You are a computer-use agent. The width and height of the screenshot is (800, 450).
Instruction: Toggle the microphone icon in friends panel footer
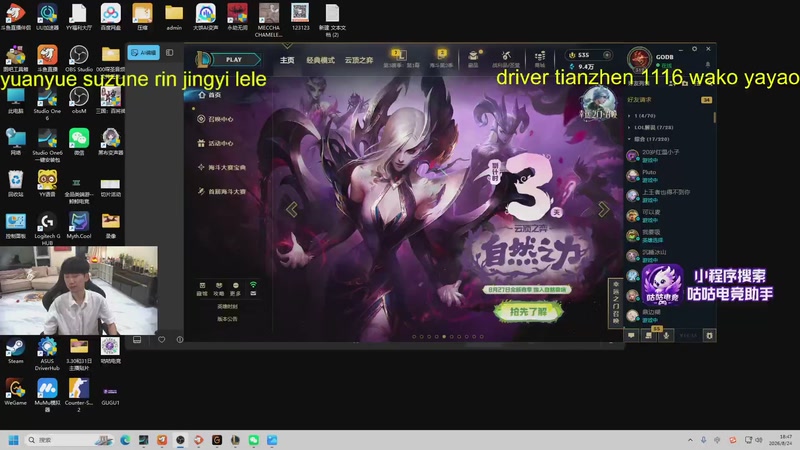tap(666, 336)
